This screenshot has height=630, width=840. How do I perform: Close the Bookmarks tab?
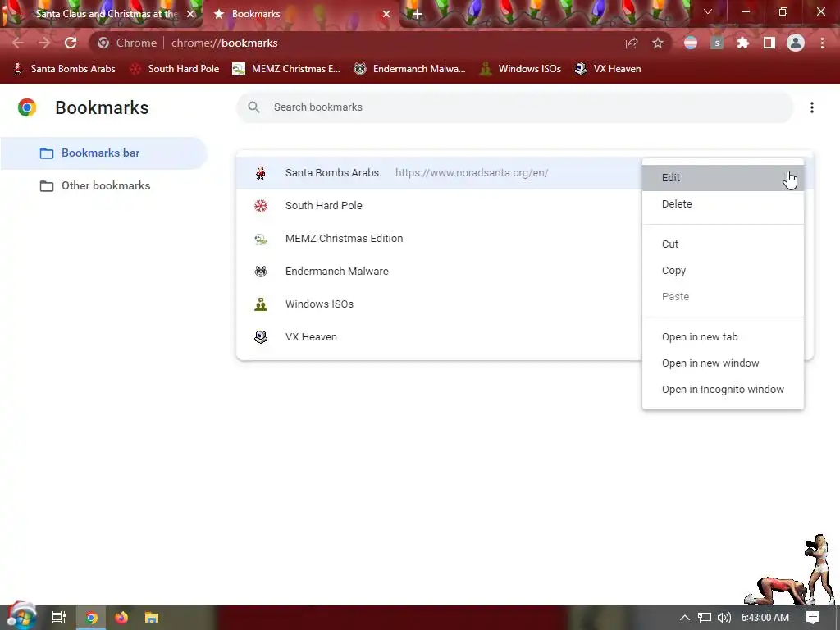[386, 14]
